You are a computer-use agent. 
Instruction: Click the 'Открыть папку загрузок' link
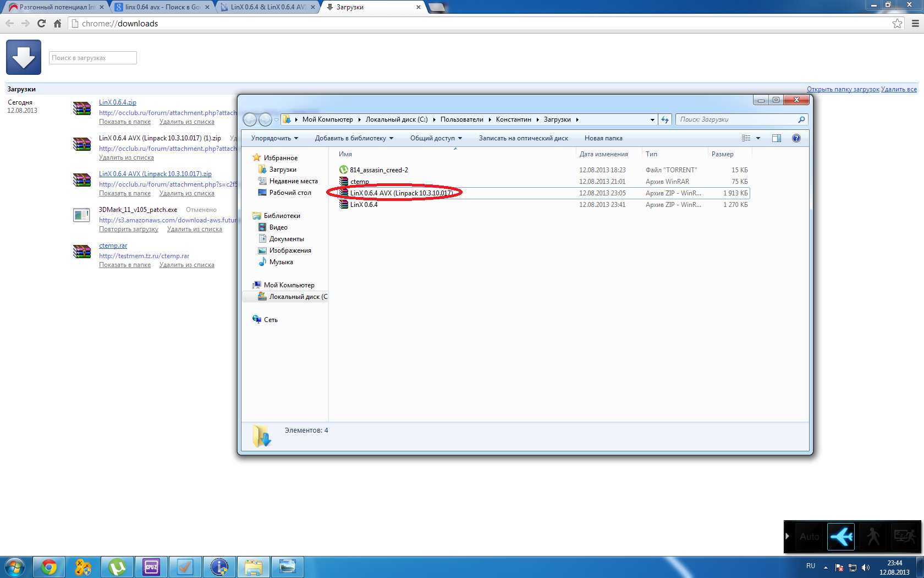point(843,89)
